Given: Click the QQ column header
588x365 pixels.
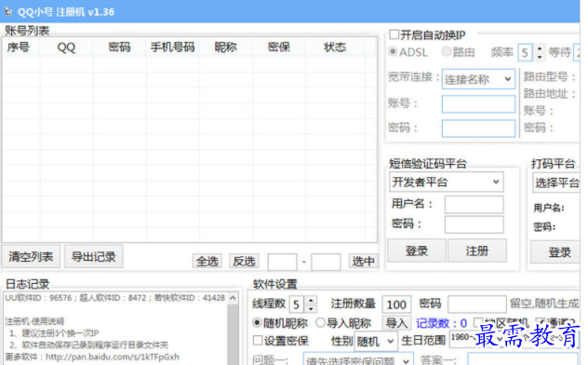Looking at the screenshot, I should 66,47.
